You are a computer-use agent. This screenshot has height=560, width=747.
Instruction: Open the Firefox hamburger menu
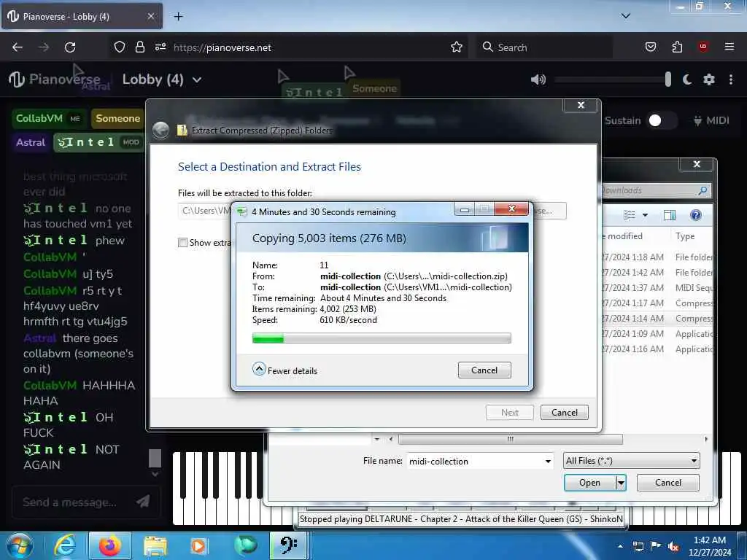click(729, 47)
